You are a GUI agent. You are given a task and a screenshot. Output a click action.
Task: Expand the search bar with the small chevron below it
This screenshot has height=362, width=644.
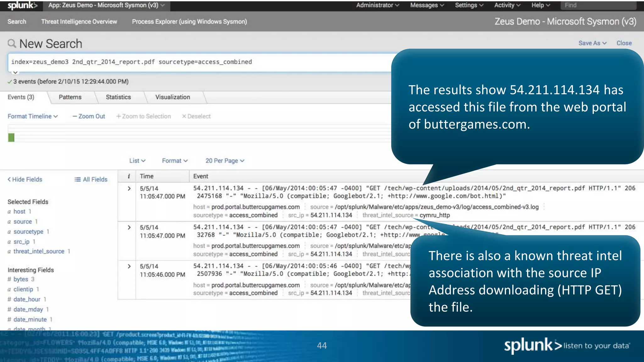pos(15,72)
